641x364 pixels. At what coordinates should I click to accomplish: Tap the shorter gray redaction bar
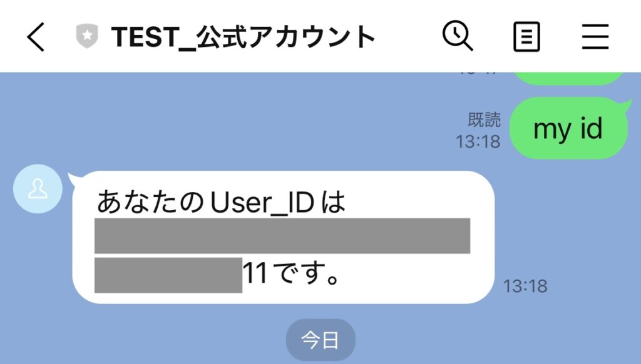coord(168,275)
